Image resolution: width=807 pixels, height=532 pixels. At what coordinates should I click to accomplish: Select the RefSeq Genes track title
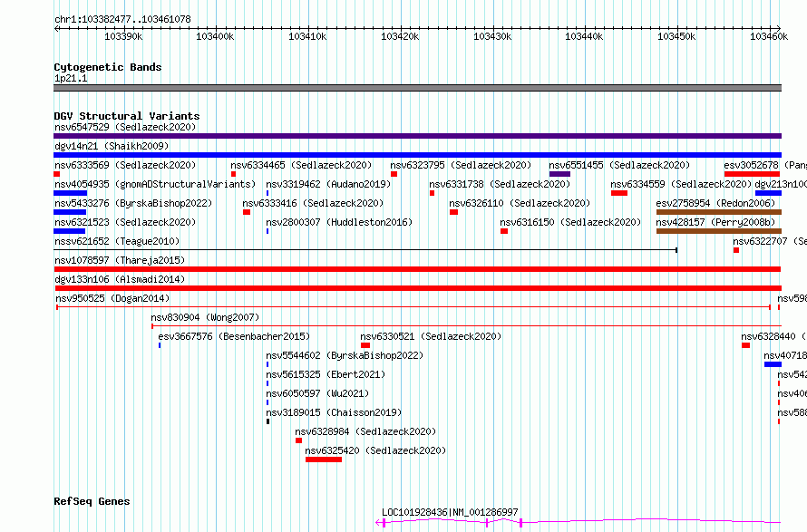[x=92, y=502]
